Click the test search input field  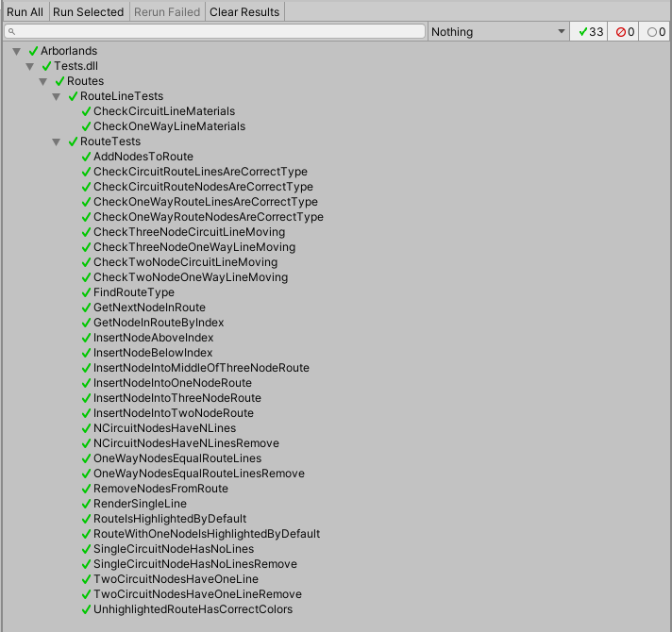point(217,32)
